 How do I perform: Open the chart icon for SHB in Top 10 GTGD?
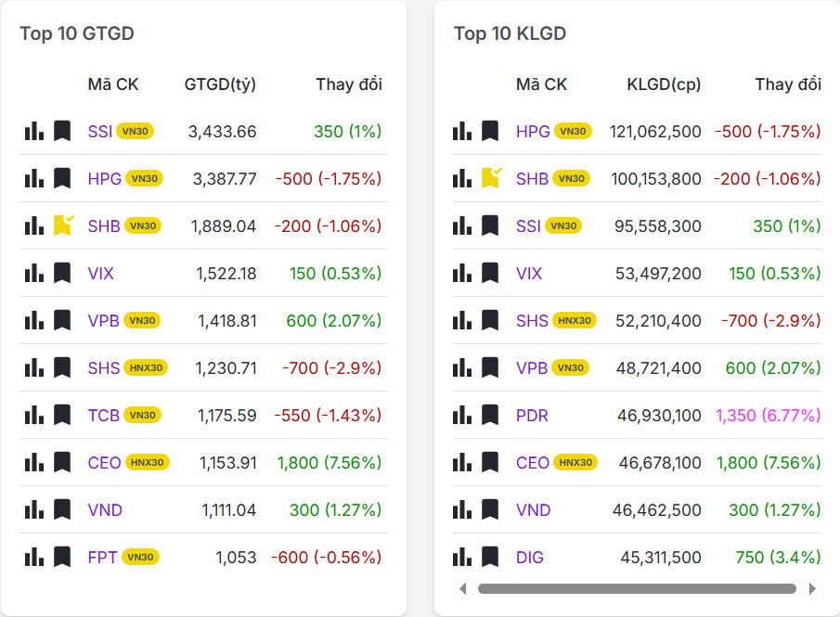34,225
